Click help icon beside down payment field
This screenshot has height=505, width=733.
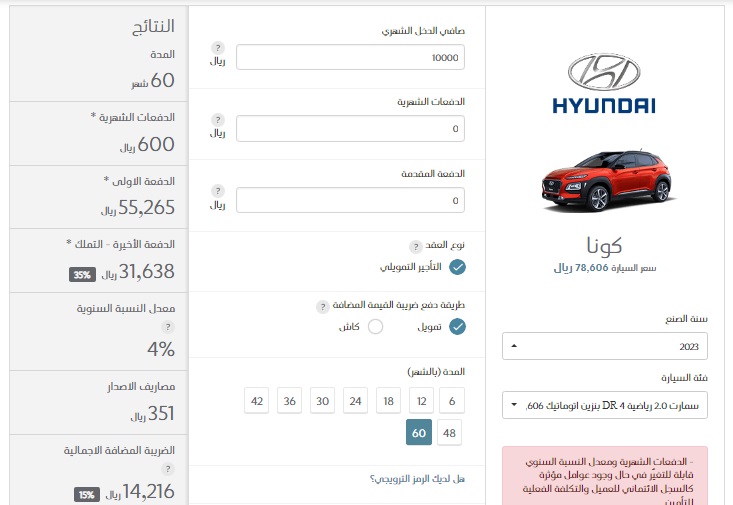pyautogui.click(x=218, y=191)
